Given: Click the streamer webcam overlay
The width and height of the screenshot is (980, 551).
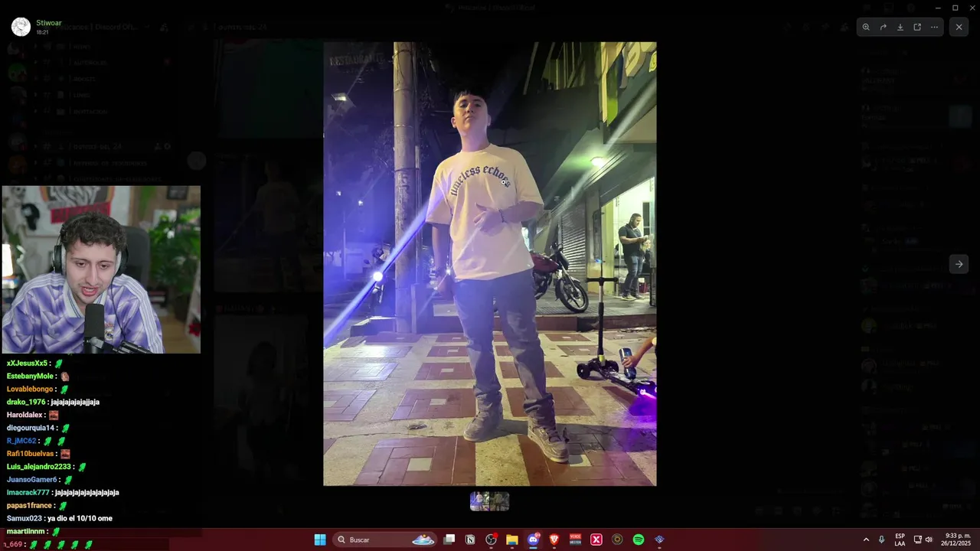Looking at the screenshot, I should 101,269.
